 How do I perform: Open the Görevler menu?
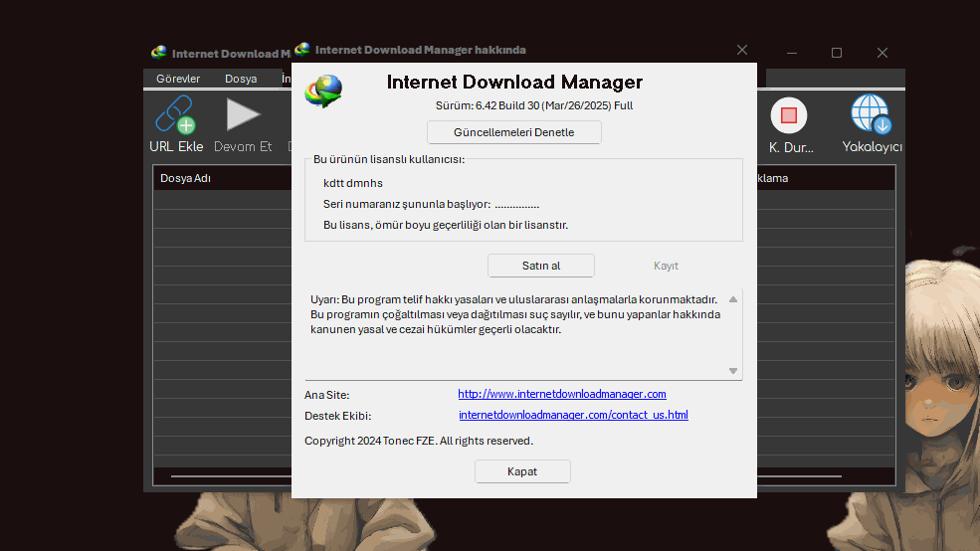click(178, 79)
